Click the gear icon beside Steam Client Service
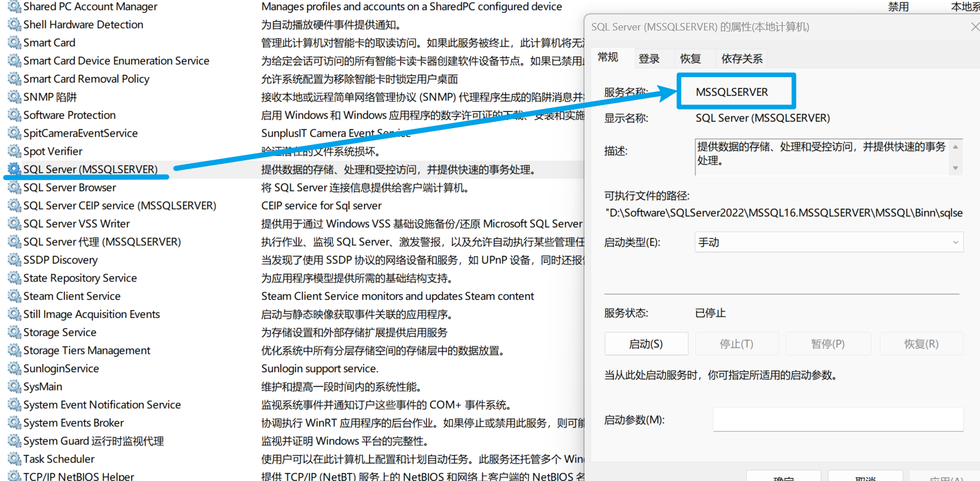The image size is (980, 481). [x=14, y=296]
